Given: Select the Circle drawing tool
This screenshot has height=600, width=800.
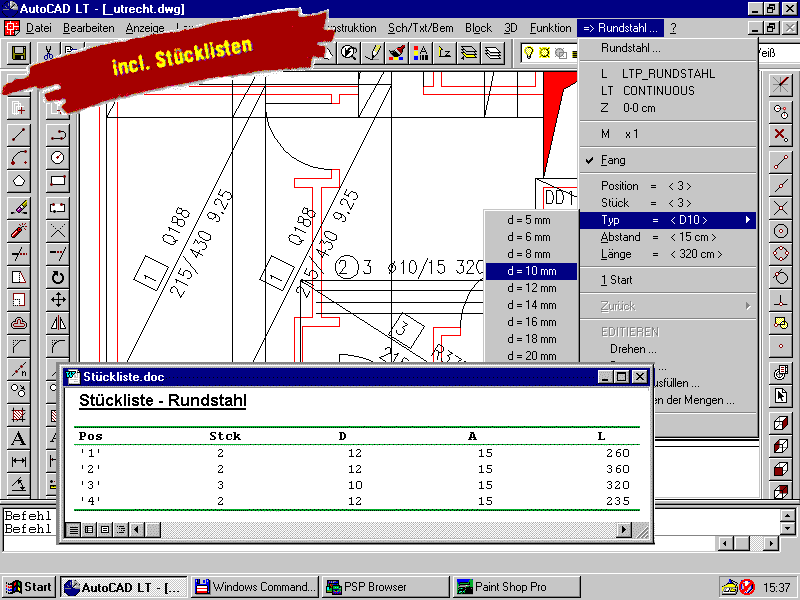Looking at the screenshot, I should pos(58,158).
